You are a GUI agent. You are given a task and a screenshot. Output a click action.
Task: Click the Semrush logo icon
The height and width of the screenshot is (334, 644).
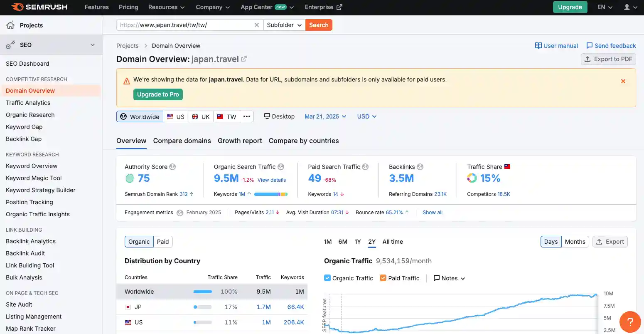pos(17,7)
